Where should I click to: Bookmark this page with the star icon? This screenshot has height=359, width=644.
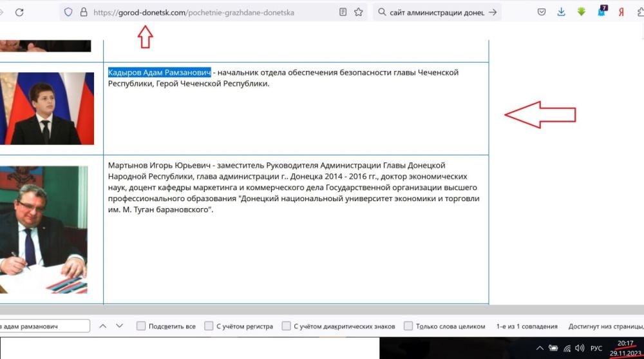[359, 12]
